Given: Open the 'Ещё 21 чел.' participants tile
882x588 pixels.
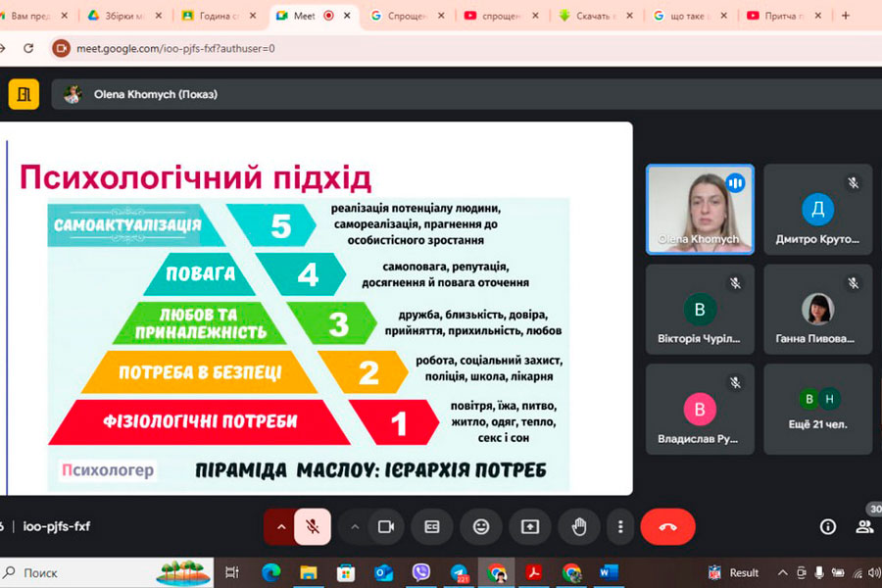Looking at the screenshot, I should coord(817,409).
